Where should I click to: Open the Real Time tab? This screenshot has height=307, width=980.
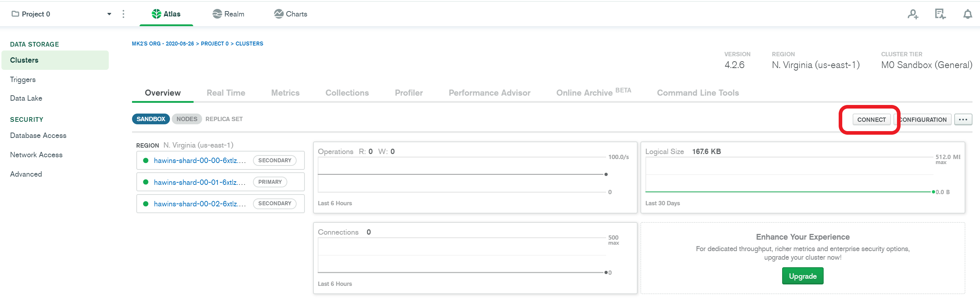226,93
